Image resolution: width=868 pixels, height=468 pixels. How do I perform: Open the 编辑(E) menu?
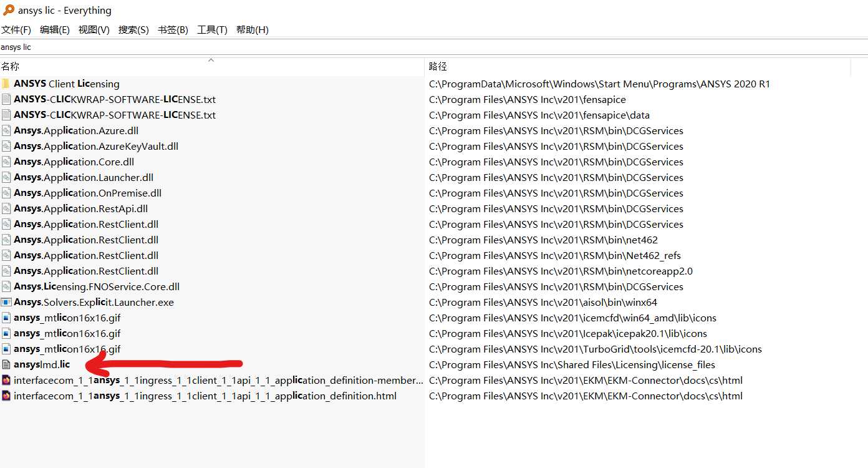[x=55, y=30]
